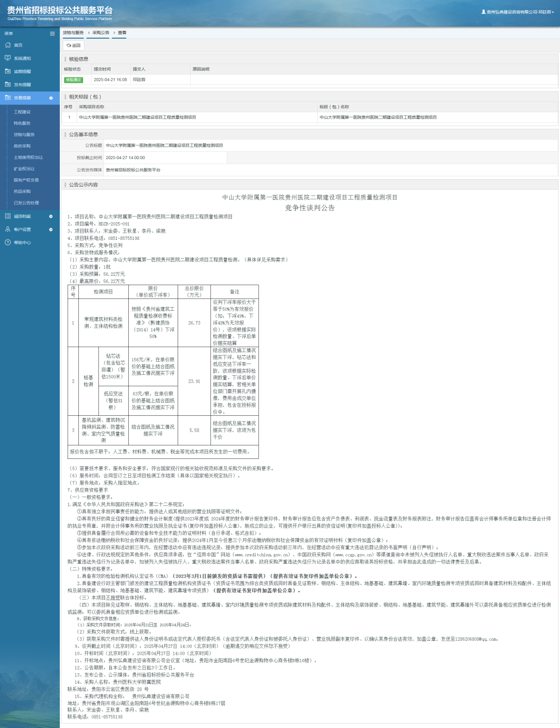This screenshot has height=728, width=560.
Task: Click the 诚信档案 list icon
Action: (7, 216)
